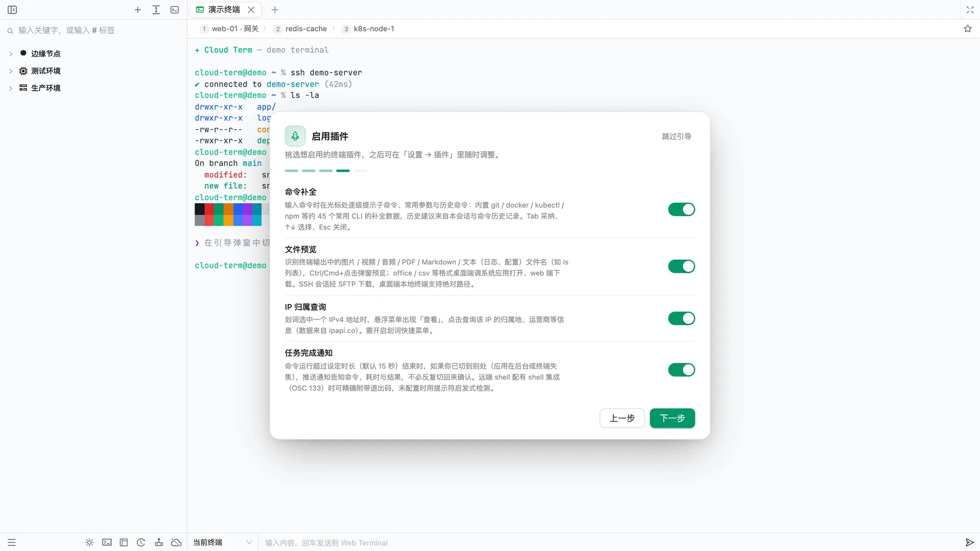Image resolution: width=980 pixels, height=551 pixels.
Task: Disable the 文件预览 plugin toggle
Action: pos(681,266)
